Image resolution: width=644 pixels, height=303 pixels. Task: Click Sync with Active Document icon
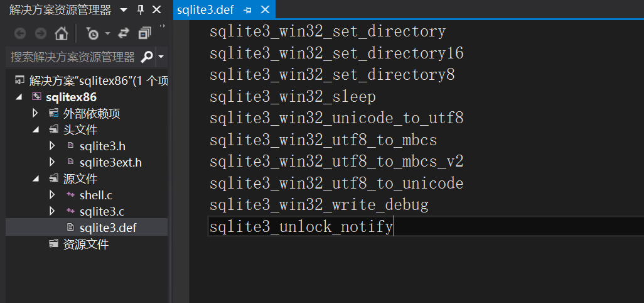(124, 33)
